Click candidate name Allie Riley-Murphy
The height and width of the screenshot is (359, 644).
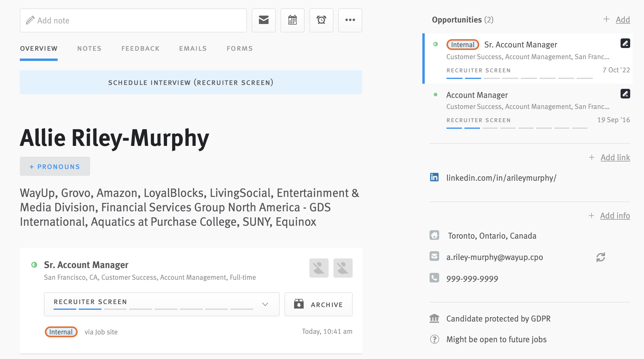[x=114, y=138]
